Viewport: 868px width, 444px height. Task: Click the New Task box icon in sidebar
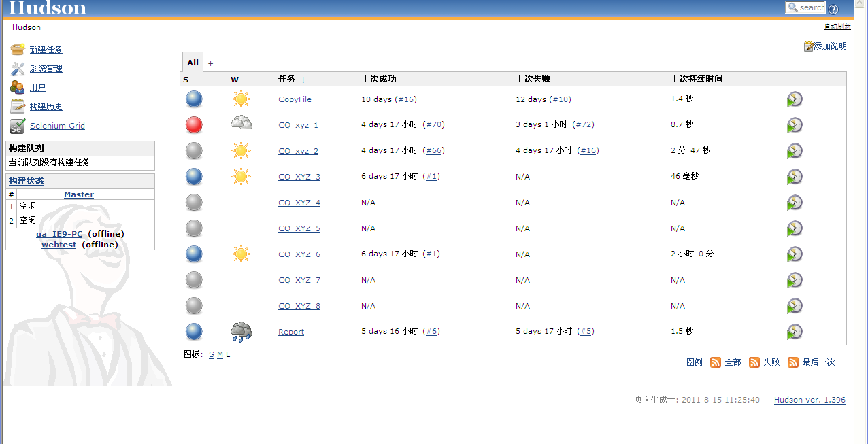point(18,50)
